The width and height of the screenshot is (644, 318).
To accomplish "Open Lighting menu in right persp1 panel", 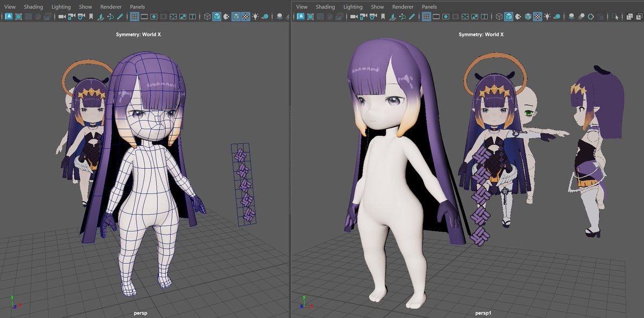I will pyautogui.click(x=353, y=6).
